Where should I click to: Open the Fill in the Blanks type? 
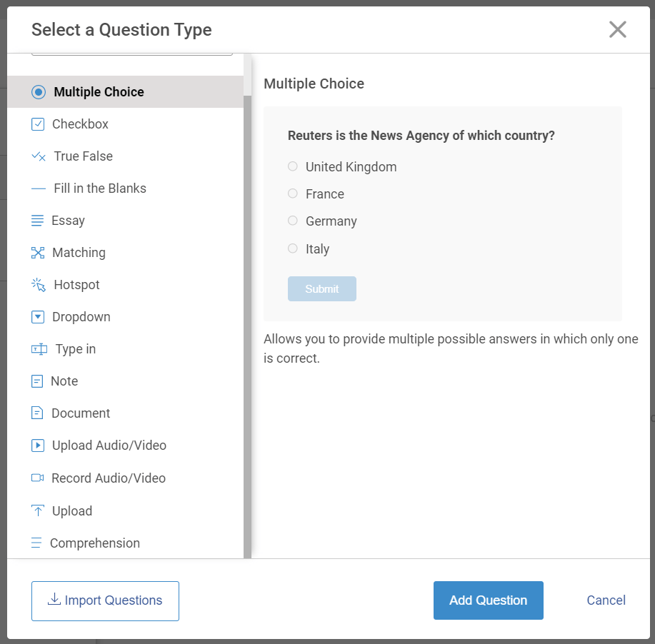pyautogui.click(x=99, y=188)
